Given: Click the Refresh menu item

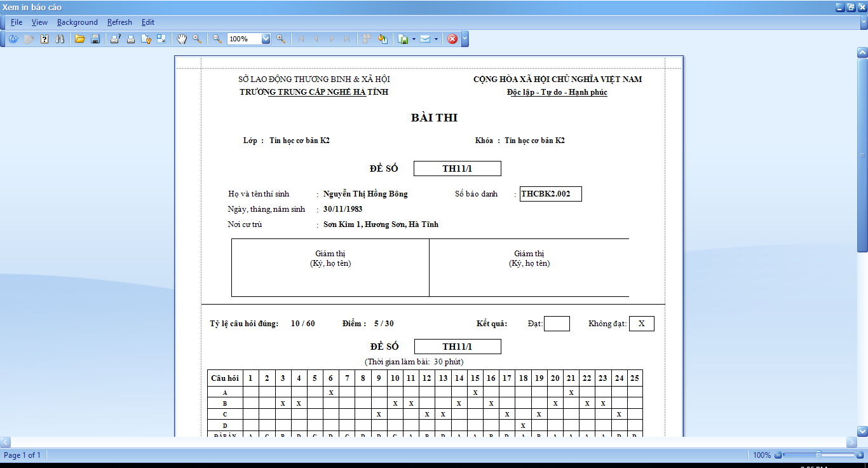Looking at the screenshot, I should 119,22.
